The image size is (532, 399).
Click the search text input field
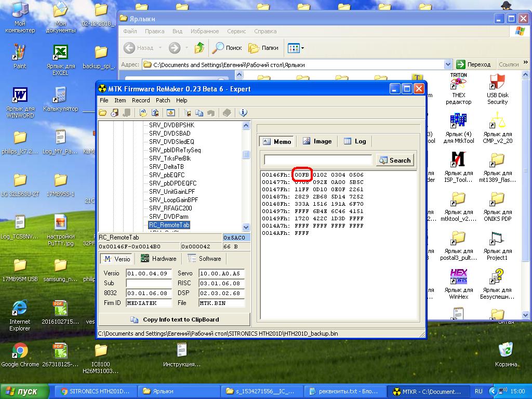tap(318, 160)
